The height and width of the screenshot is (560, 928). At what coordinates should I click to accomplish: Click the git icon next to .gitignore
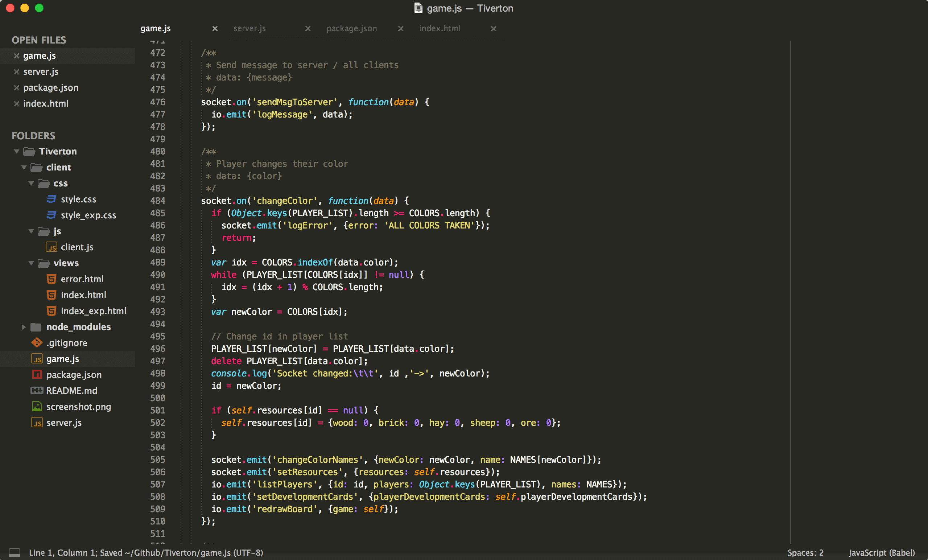(37, 343)
